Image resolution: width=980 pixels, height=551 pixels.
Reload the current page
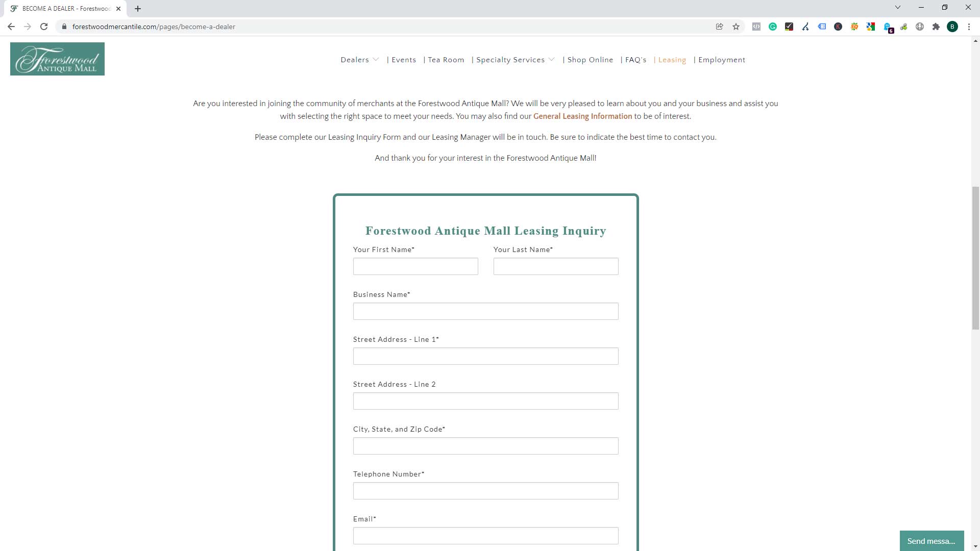click(x=44, y=27)
